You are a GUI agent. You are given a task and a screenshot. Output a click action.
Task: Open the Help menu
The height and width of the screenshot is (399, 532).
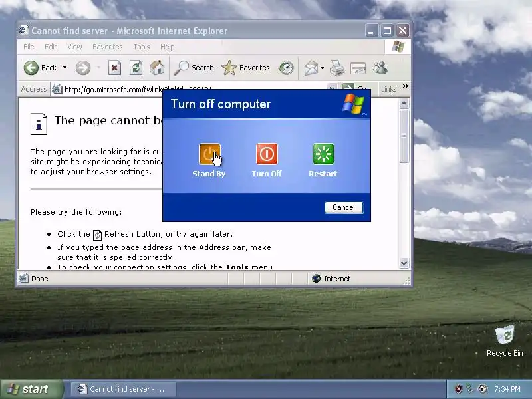coord(168,47)
